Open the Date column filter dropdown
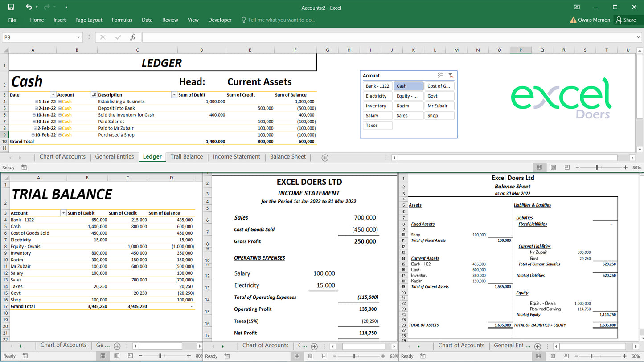Image resolution: width=644 pixels, height=362 pixels. tap(53, 95)
